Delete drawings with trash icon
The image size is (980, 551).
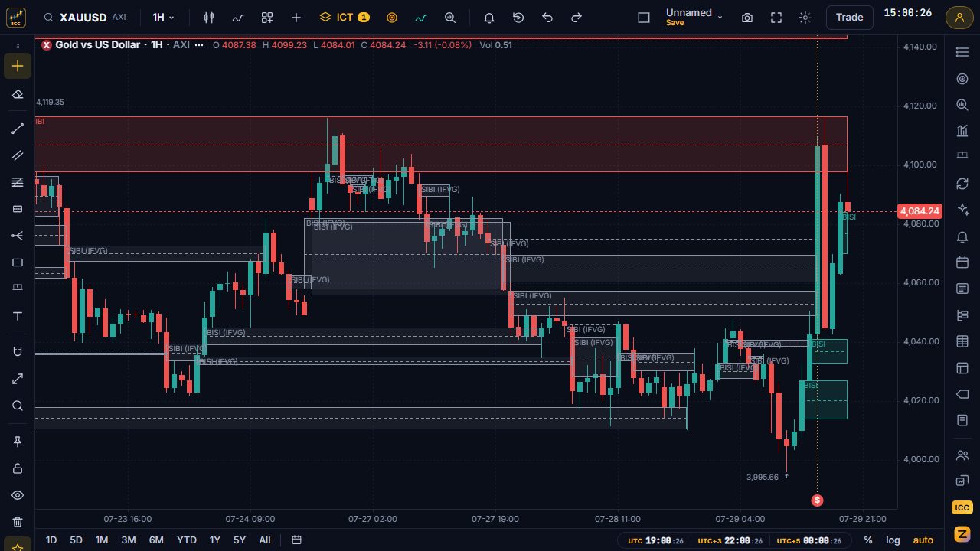click(18, 522)
